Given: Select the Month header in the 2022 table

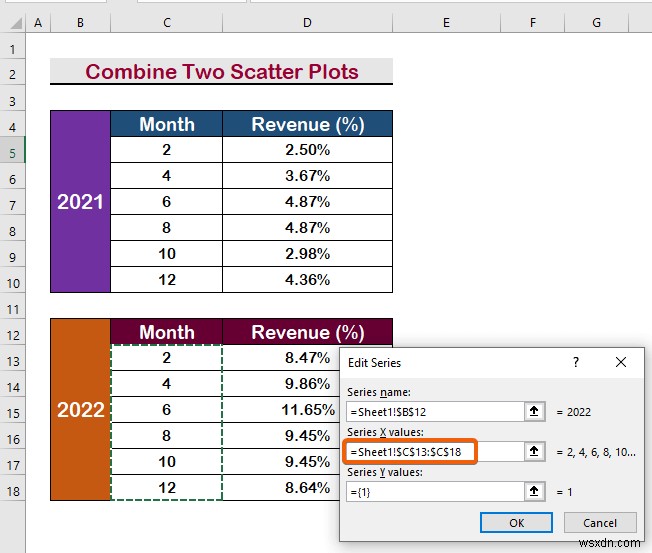Looking at the screenshot, I should [167, 332].
